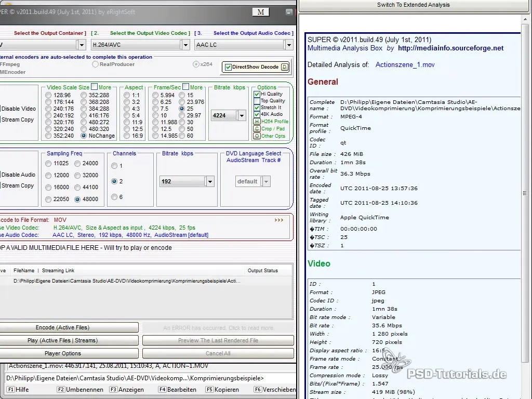Open the Crop / Pad options icon
Viewport: 532px width, 399px height.
(257, 129)
